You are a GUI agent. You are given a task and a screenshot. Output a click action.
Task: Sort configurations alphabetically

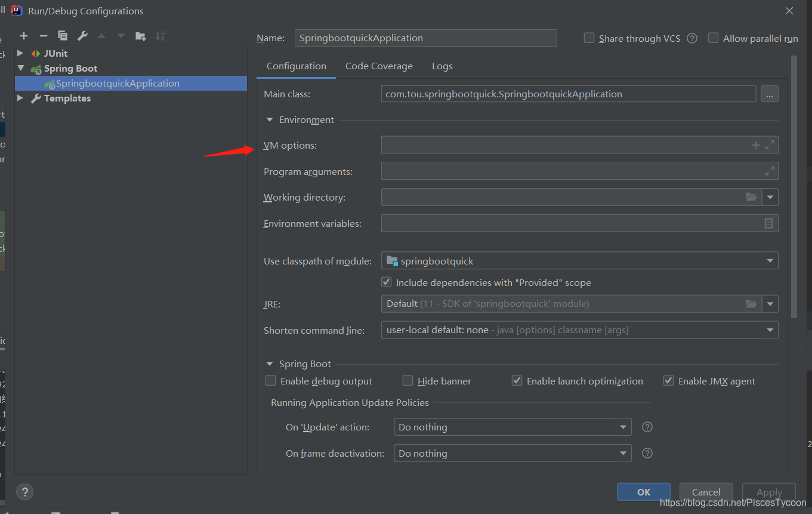tap(160, 36)
